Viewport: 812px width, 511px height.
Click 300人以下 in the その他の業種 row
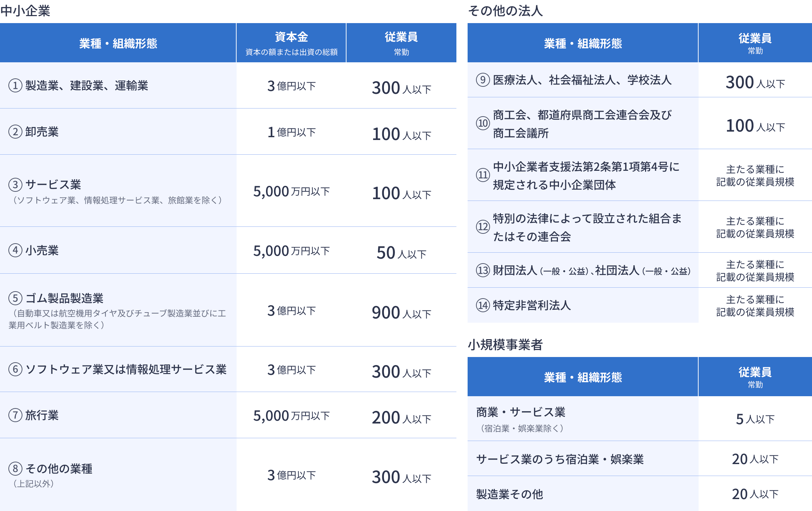tap(401, 477)
